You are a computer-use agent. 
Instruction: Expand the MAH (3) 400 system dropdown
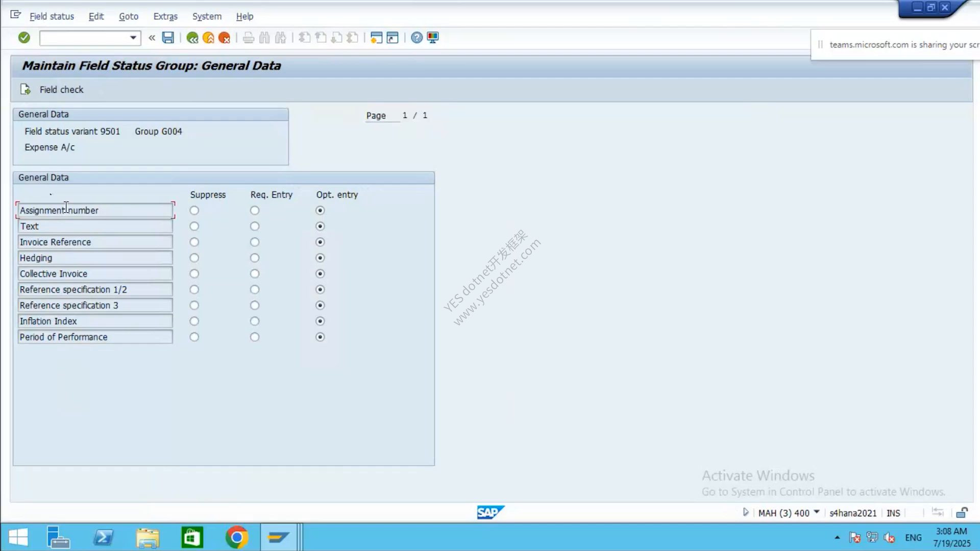pyautogui.click(x=816, y=512)
